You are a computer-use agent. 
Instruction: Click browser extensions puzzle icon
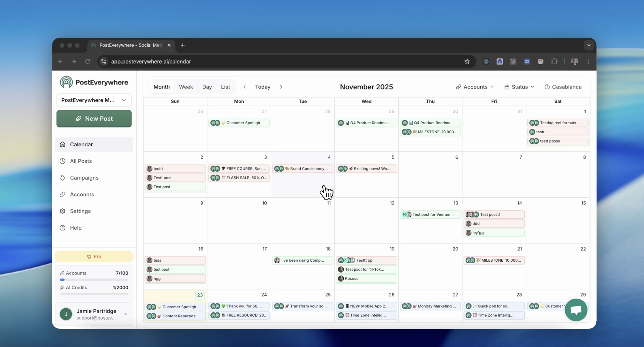[x=554, y=61]
